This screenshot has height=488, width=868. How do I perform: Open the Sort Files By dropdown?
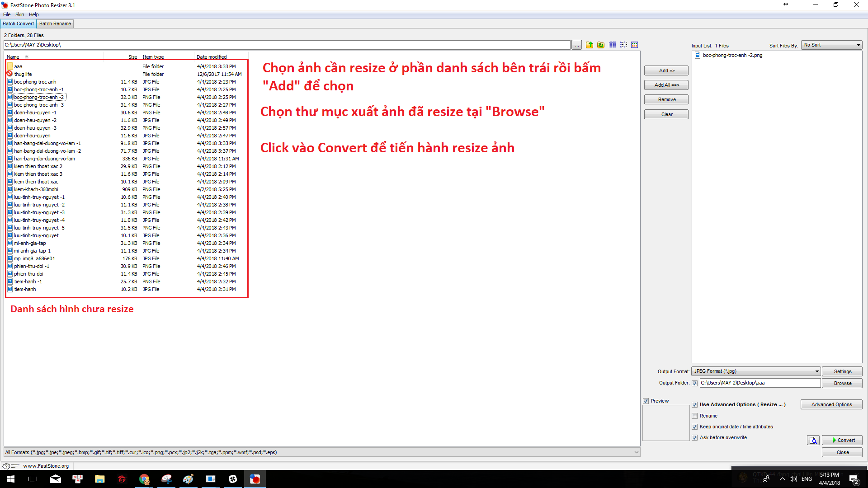[x=831, y=45]
